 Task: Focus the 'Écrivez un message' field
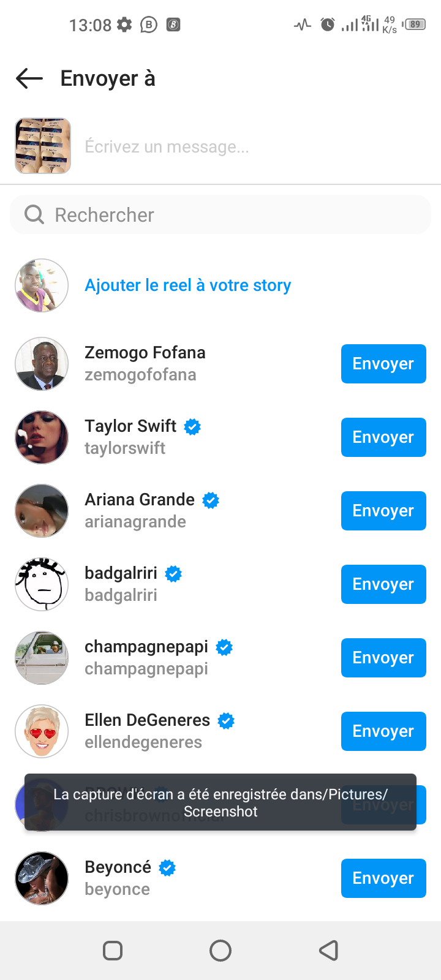coord(245,147)
